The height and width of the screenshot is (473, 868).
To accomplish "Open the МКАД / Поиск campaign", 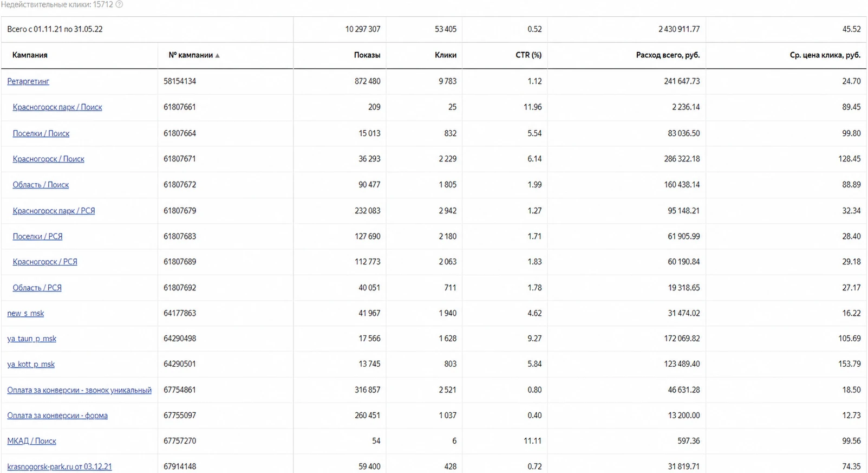I will 31,441.
